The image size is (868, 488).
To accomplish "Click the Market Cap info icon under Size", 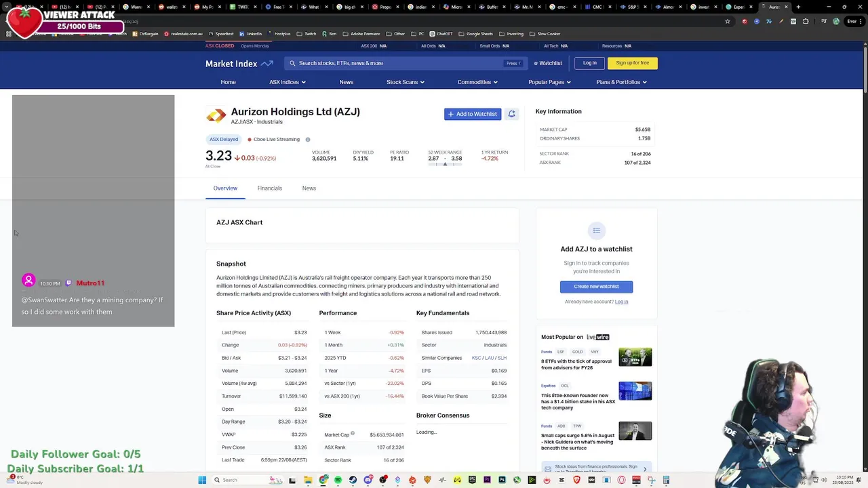I will (x=353, y=434).
